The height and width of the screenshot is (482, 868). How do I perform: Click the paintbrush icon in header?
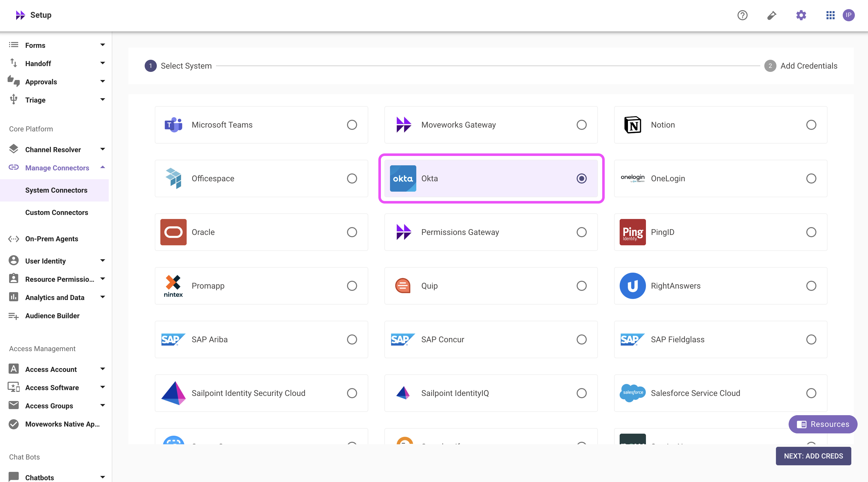tap(772, 15)
